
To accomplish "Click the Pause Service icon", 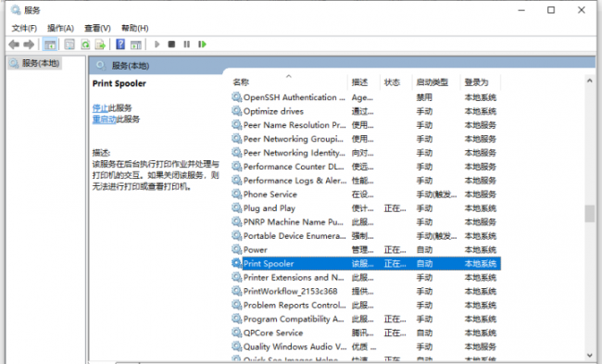I will tap(186, 44).
